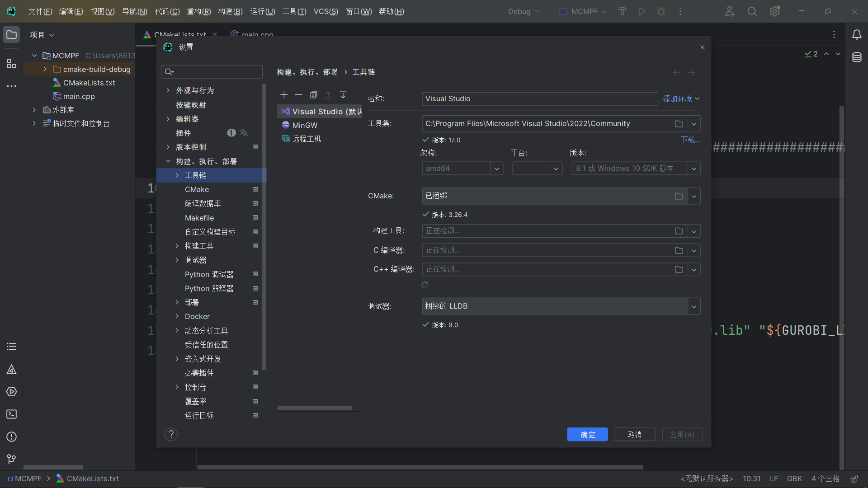Select the 远程主机 toolchain
The width and height of the screenshot is (868, 488).
(x=319, y=139)
